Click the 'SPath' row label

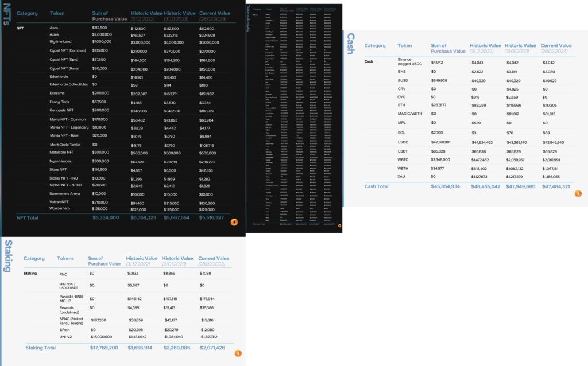tap(64, 330)
